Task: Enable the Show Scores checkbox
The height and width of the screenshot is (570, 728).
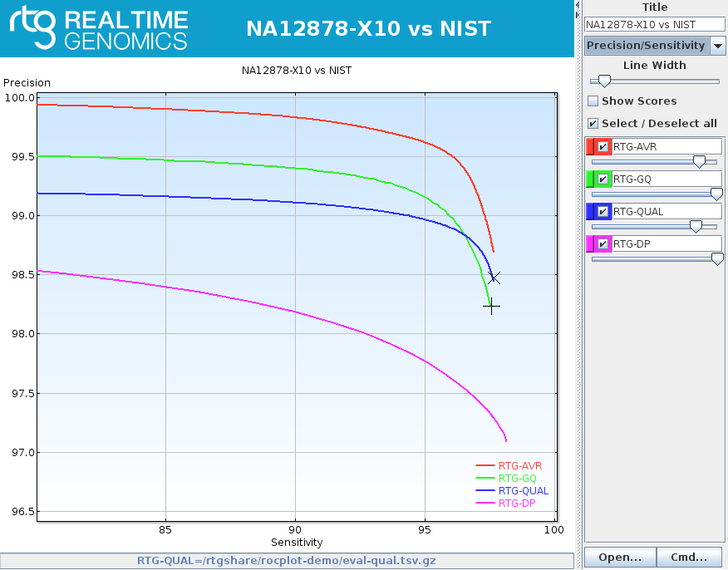Action: [593, 101]
